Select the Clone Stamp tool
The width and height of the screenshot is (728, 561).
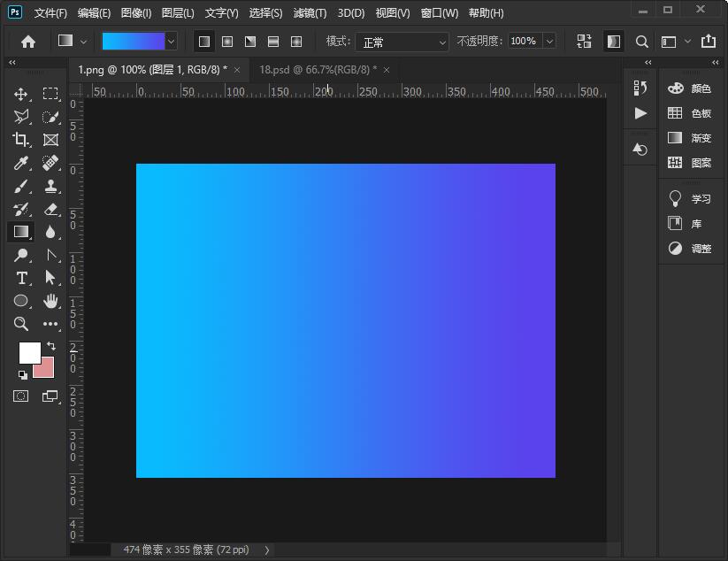[50, 186]
